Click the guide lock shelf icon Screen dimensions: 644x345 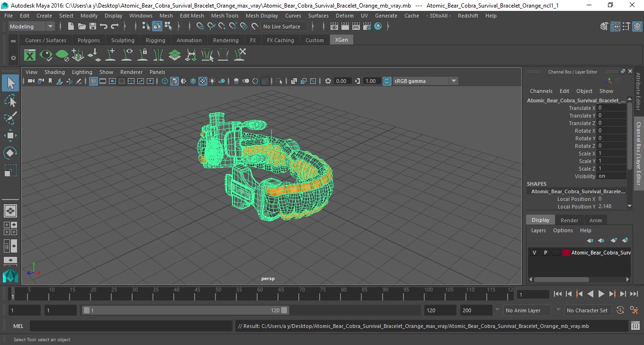[x=143, y=55]
